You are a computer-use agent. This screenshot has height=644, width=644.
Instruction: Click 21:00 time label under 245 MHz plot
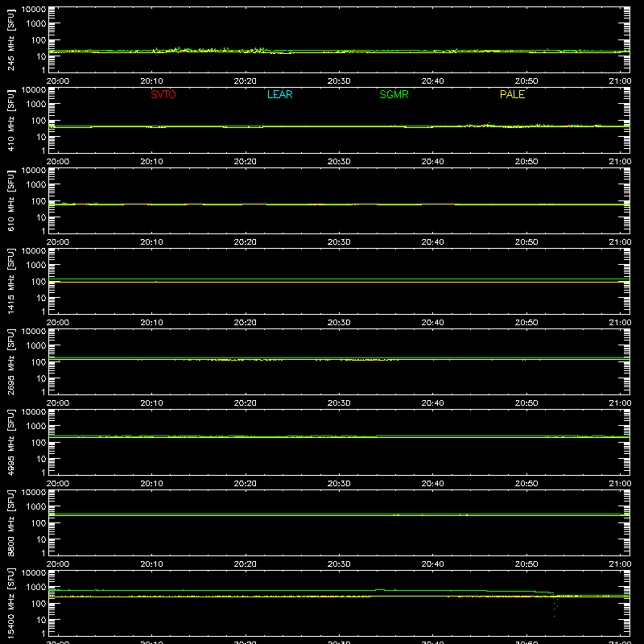tap(620, 81)
